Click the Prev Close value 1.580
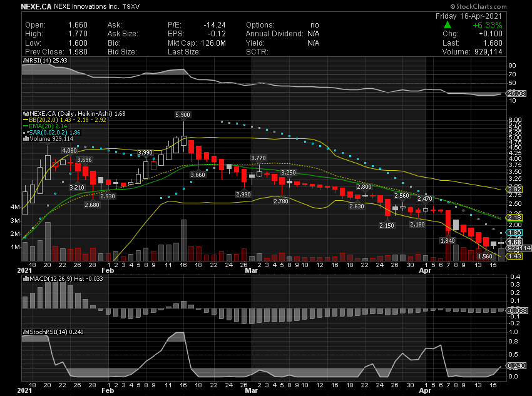Image resolution: width=532 pixels, height=396 pixels. coord(78,52)
